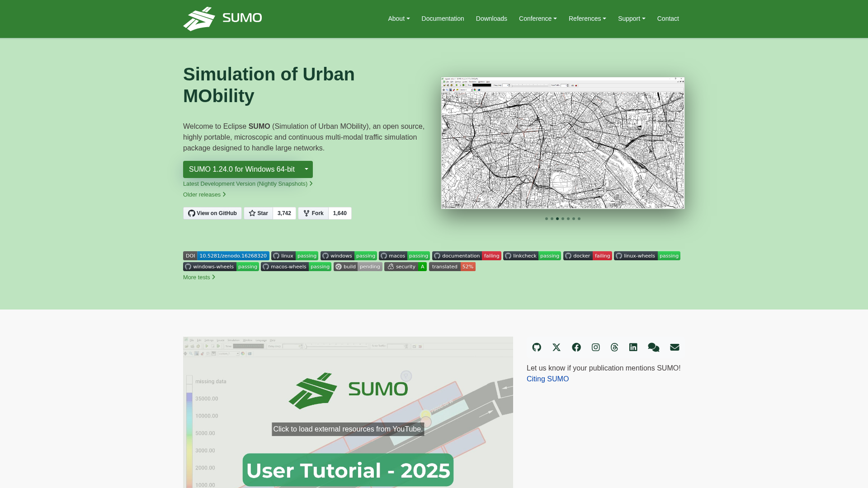Open the Conference dropdown menu
Screen dimensions: 868x488
pyautogui.click(x=538, y=19)
